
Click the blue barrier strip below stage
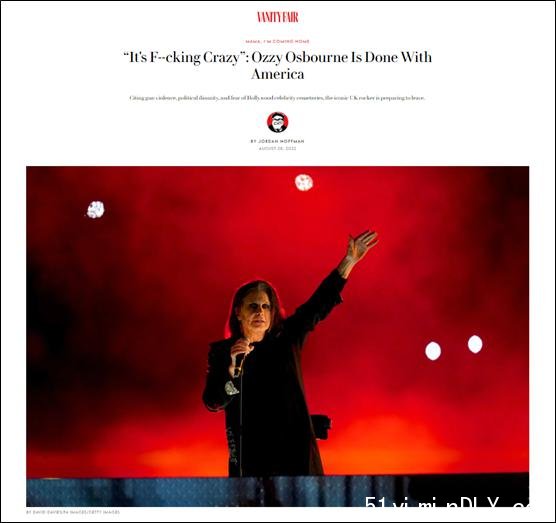pyautogui.click(x=278, y=491)
